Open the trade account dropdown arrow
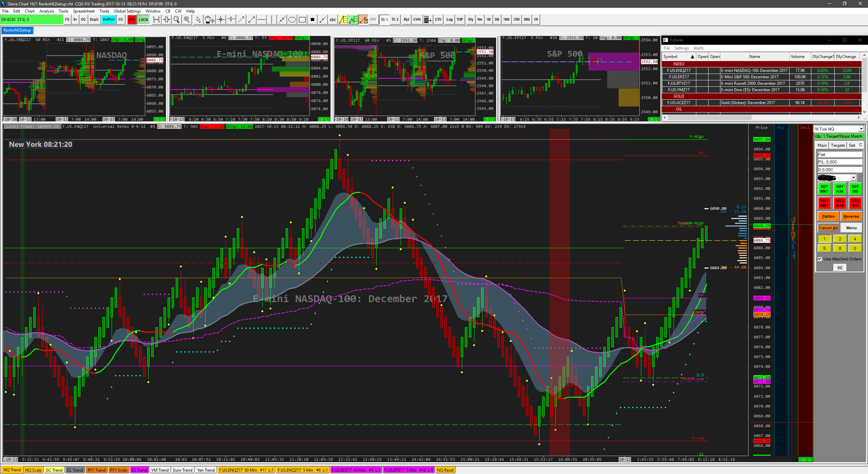The width and height of the screenshot is (868, 474). 853,178
